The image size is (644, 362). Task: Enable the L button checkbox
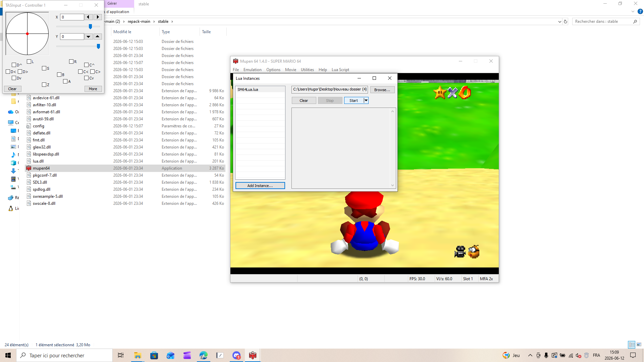29,62
